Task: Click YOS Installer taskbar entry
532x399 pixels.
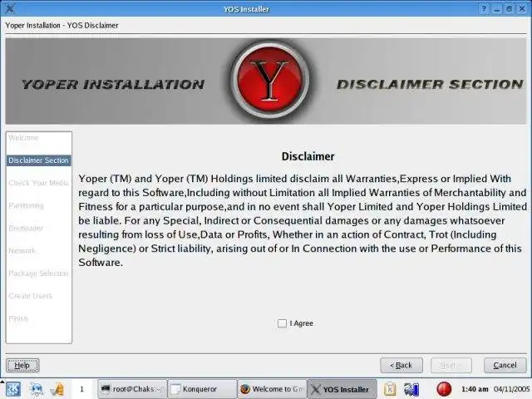Action: click(342, 389)
